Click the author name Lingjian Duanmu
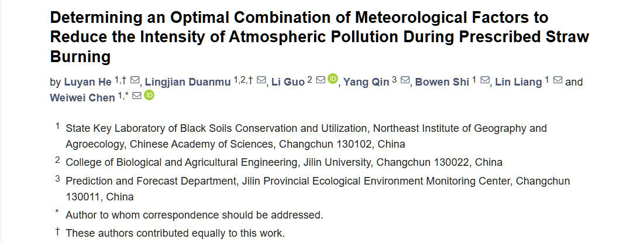Screen dimensions: 644x242 coord(188,82)
